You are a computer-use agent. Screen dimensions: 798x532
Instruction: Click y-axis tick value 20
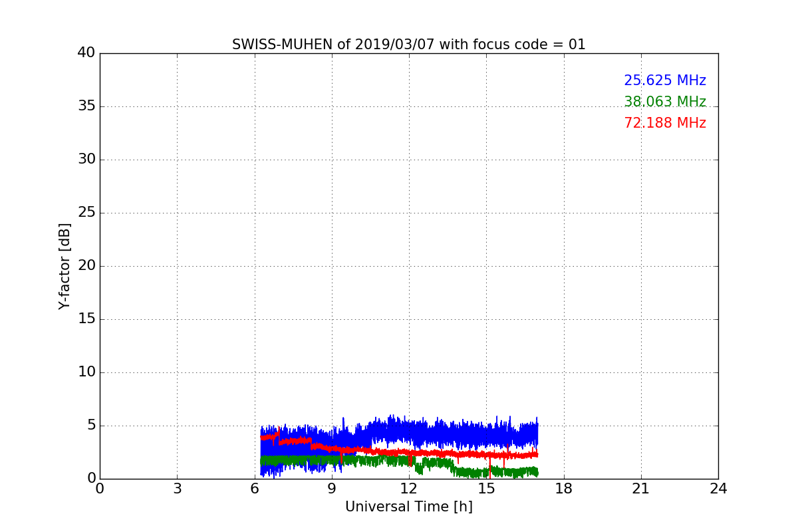click(86, 265)
